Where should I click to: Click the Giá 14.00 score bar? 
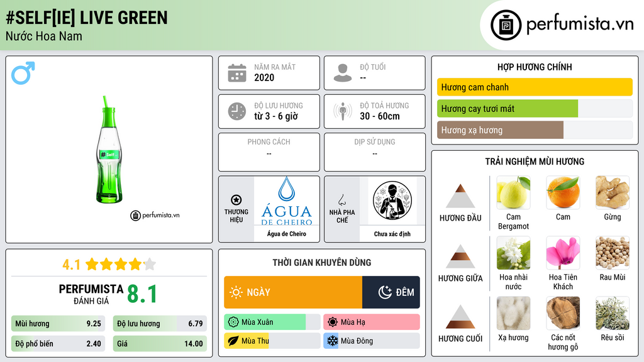coord(160,344)
